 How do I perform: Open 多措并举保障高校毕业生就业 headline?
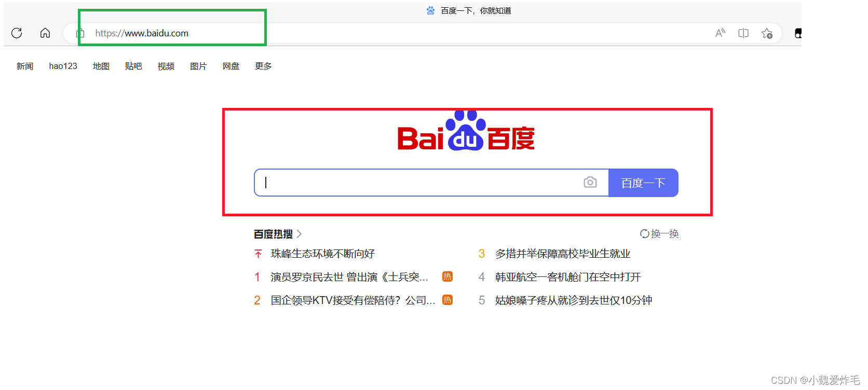[x=563, y=254]
